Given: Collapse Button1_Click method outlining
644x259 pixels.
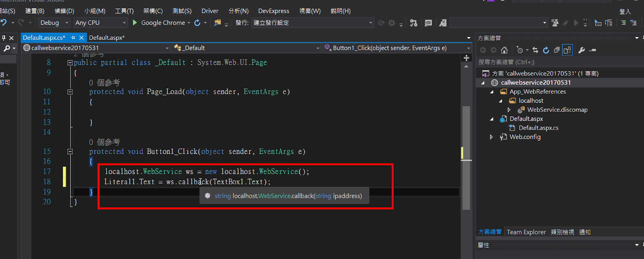Looking at the screenshot, I should coord(70,152).
